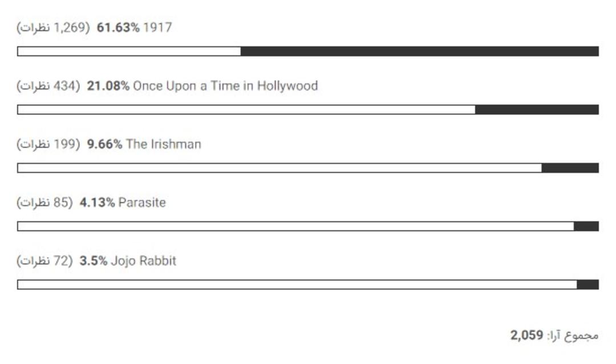Click the Once Upon a Time result bar
This screenshot has height=364, width=616.
pyautogui.click(x=308, y=109)
